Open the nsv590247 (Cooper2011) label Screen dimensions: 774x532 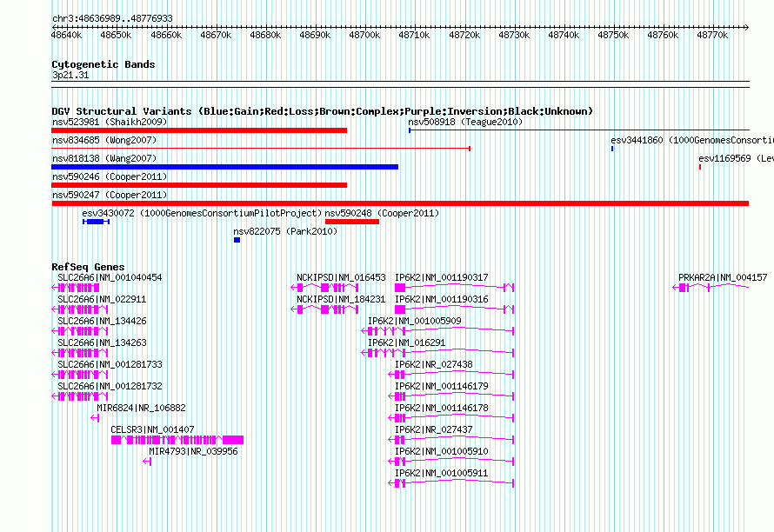click(x=110, y=195)
